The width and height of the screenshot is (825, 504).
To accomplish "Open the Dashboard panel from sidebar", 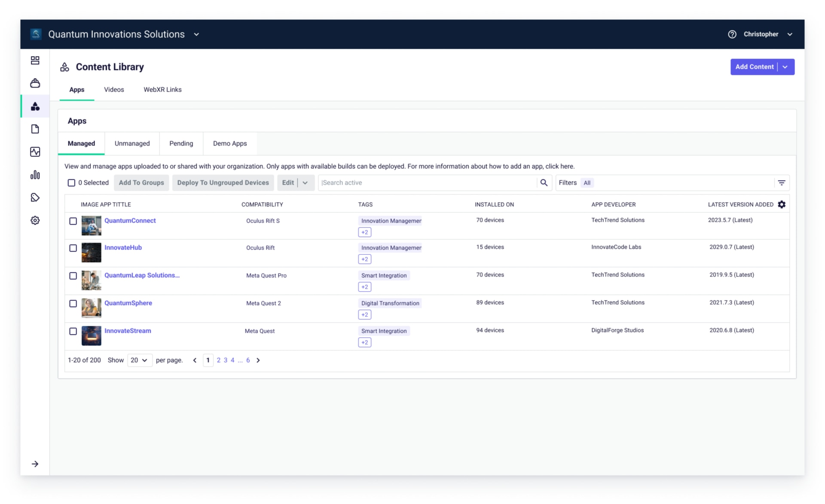I will (x=35, y=61).
